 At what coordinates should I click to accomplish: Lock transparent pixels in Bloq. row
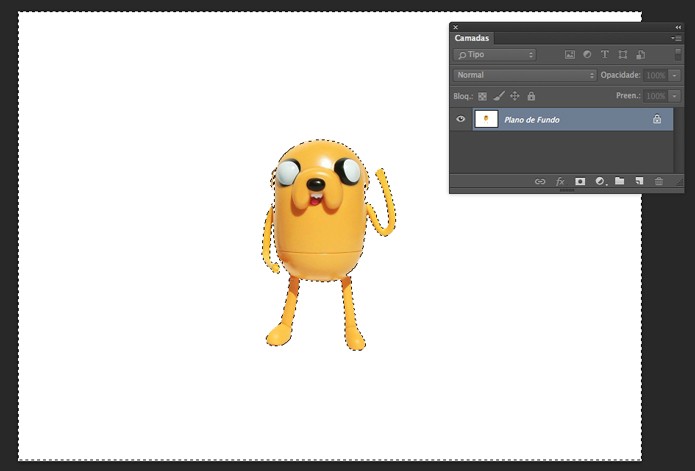pos(482,96)
